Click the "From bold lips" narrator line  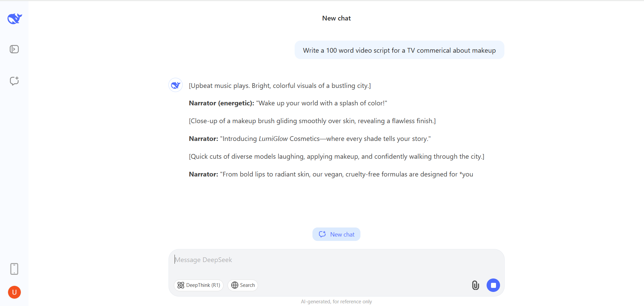331,174
